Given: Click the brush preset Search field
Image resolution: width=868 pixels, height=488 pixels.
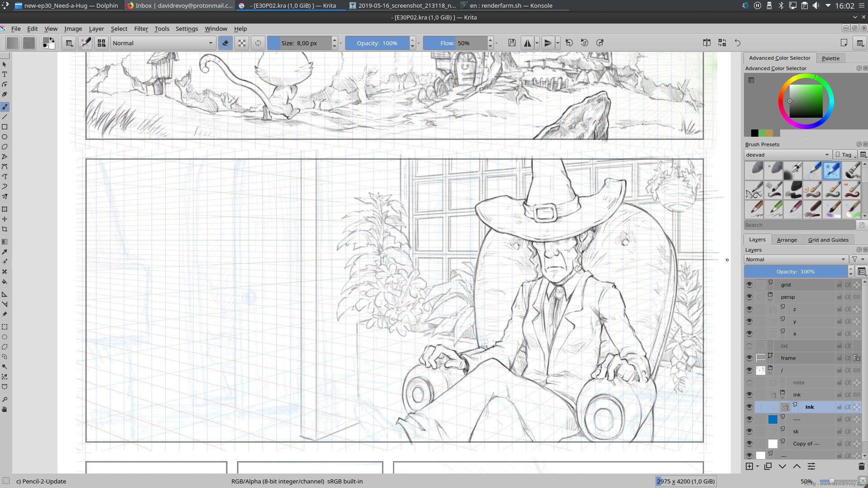Looking at the screenshot, I should (x=799, y=225).
